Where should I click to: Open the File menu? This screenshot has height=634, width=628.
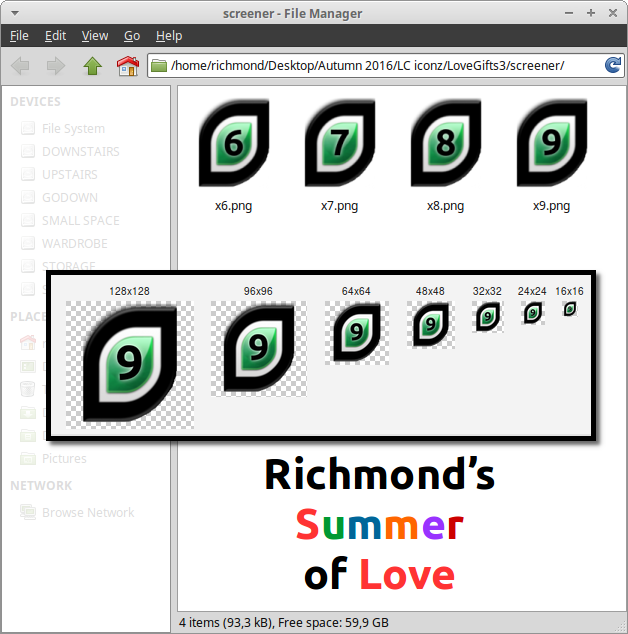coord(19,35)
